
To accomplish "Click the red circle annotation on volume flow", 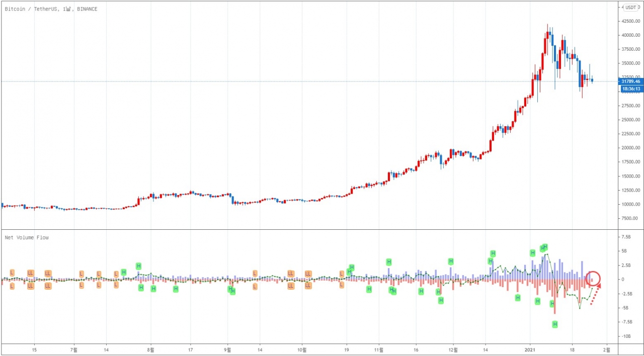I will 593,278.
